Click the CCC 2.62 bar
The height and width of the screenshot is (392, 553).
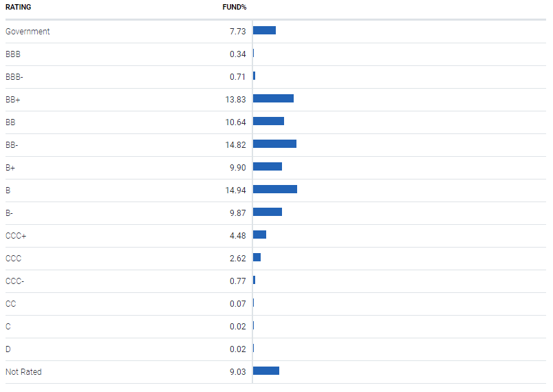257,257
